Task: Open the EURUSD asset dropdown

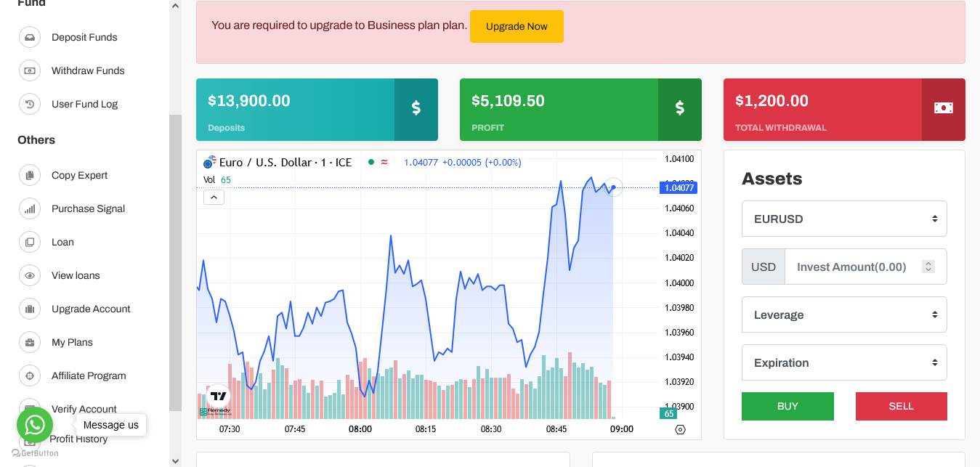Action: pyautogui.click(x=844, y=219)
